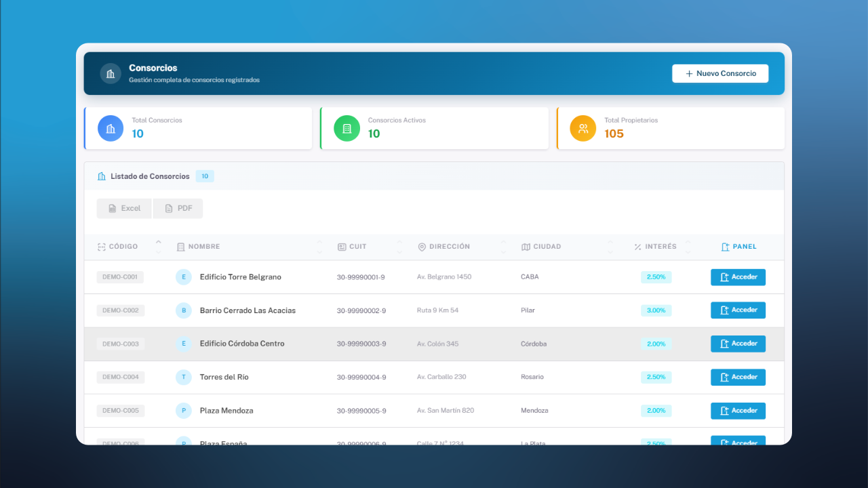Image resolution: width=868 pixels, height=488 pixels.
Task: Click the address Ruta 9 Km 54
Action: pyautogui.click(x=438, y=310)
